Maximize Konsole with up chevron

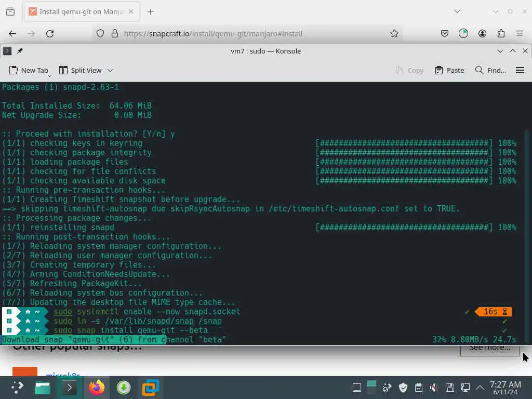[513, 51]
